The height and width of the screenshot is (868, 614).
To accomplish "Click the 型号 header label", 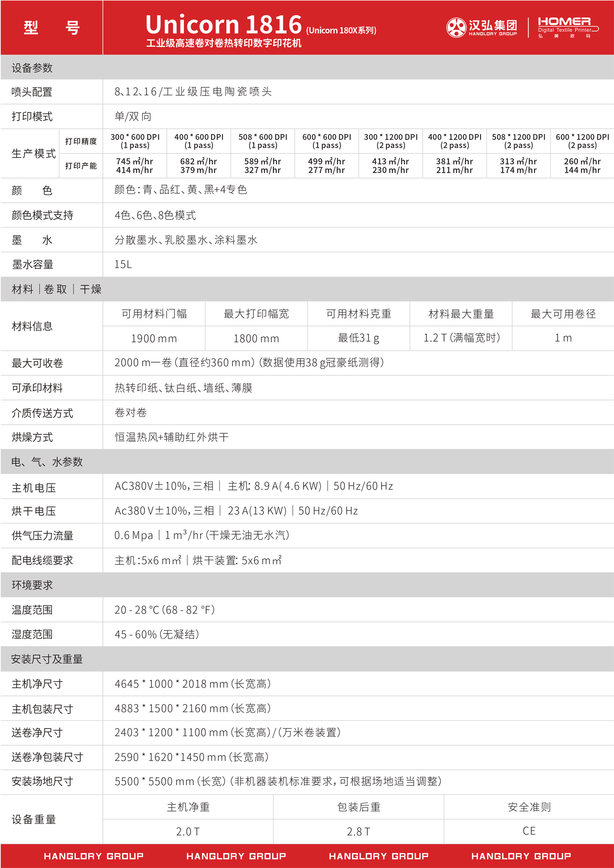I will tap(52, 28).
